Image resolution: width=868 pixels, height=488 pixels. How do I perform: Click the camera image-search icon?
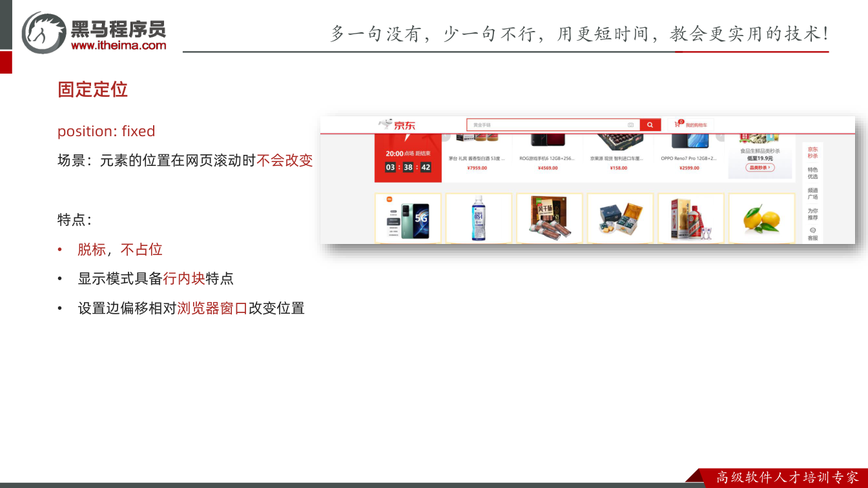click(630, 125)
